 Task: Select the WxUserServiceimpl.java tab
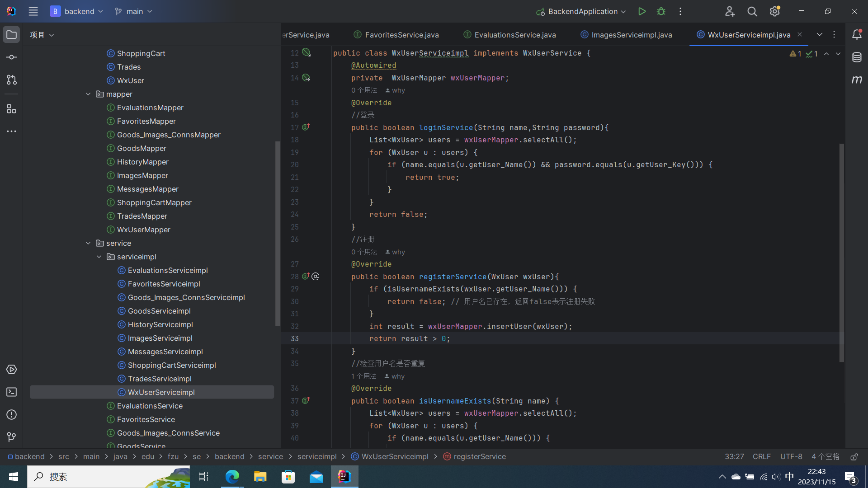point(744,35)
